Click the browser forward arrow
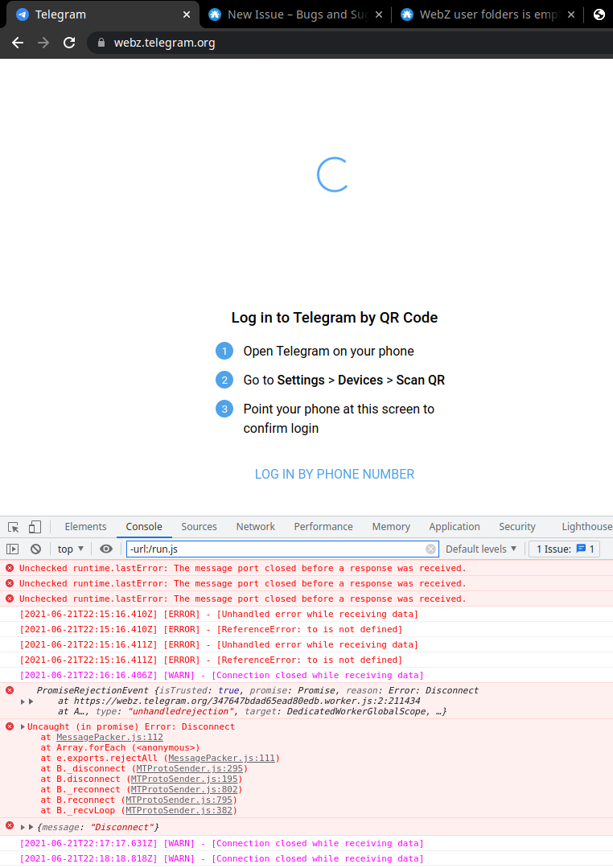 [x=43, y=43]
